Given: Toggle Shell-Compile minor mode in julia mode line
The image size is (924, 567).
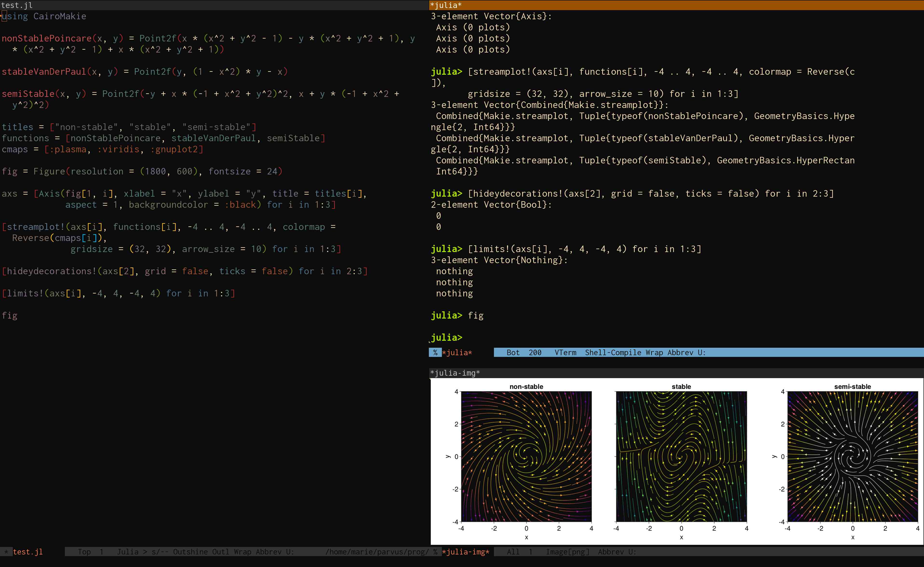Looking at the screenshot, I should click(x=613, y=353).
